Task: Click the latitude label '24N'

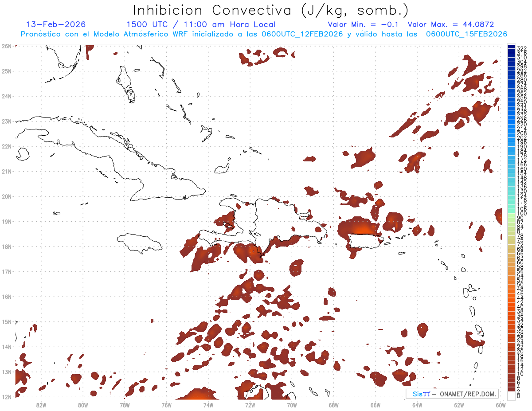Action: [6, 96]
